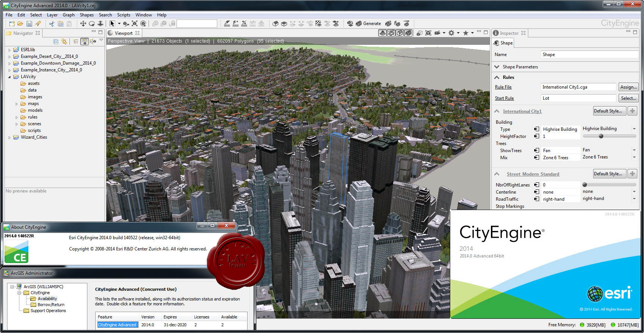Expand the Shape Parameters section
644x333 pixels.
tap(497, 67)
